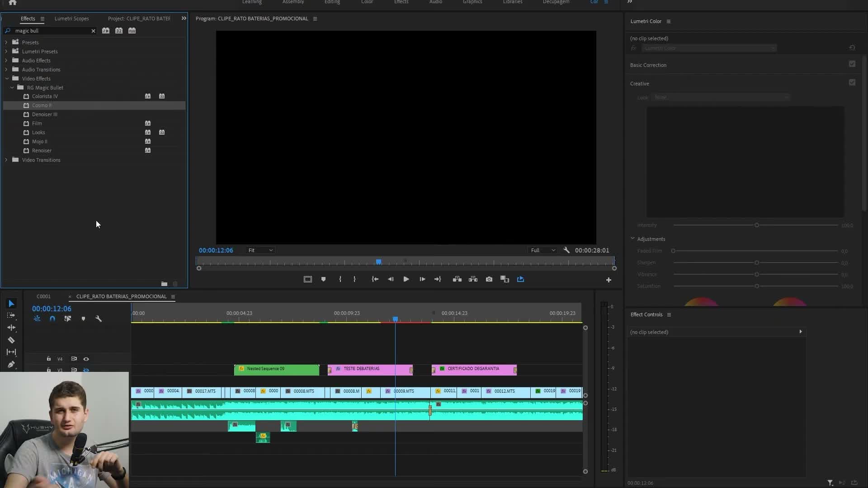This screenshot has width=868, height=488.
Task: Open the Fit zoom level dropdown
Action: pos(260,250)
